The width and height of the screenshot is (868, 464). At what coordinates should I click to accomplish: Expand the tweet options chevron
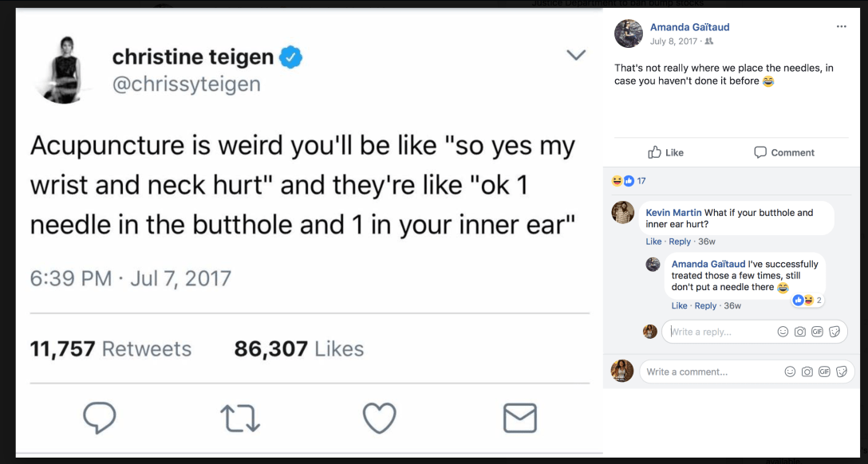point(576,54)
